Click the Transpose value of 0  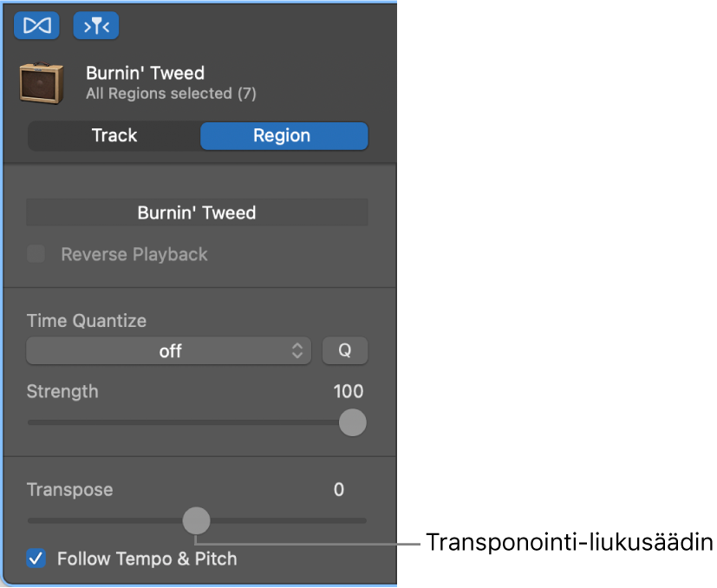[x=339, y=489]
